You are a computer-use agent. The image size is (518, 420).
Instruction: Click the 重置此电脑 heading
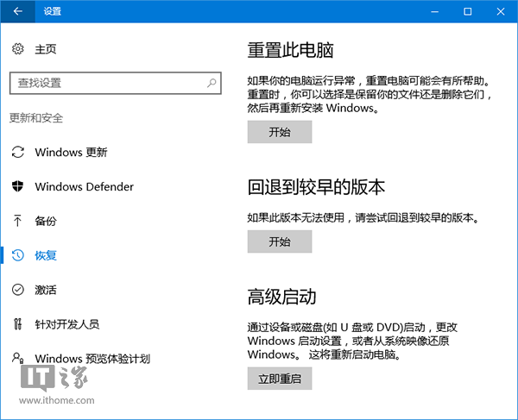[x=290, y=51]
